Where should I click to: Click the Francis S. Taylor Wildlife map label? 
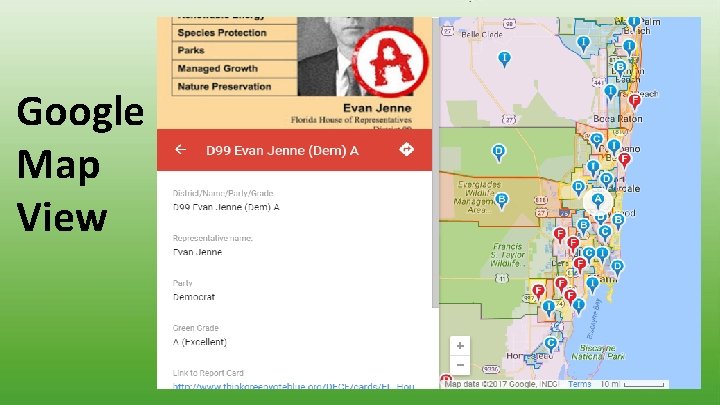[x=507, y=255]
